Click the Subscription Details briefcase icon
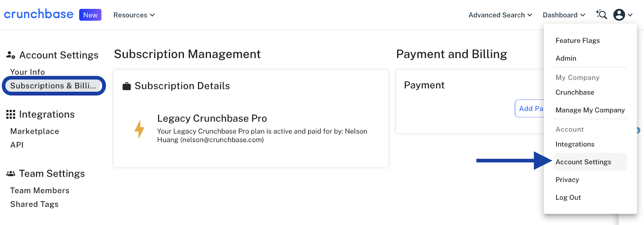 point(127,86)
